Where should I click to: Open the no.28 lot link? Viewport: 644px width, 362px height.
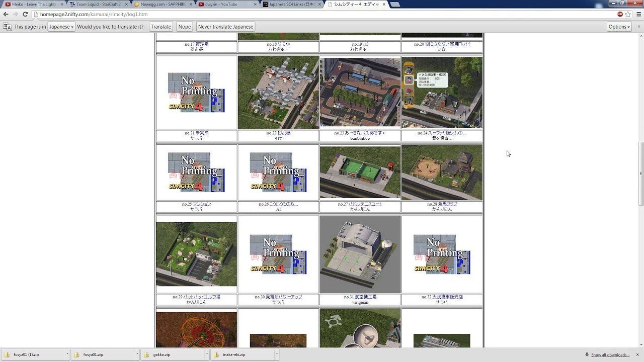click(447, 204)
